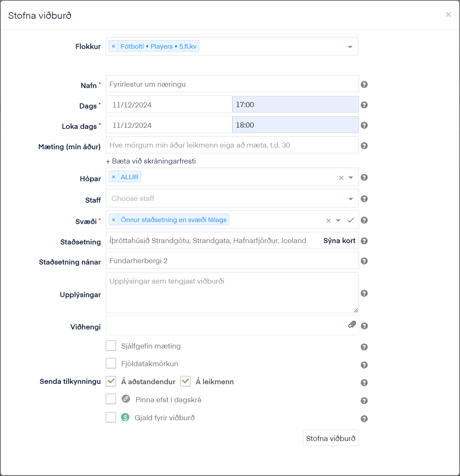Viewport: 460px width, 476px height.
Task: Remove the Fótbolti Players 5.fl.kv tag
Action: point(113,46)
